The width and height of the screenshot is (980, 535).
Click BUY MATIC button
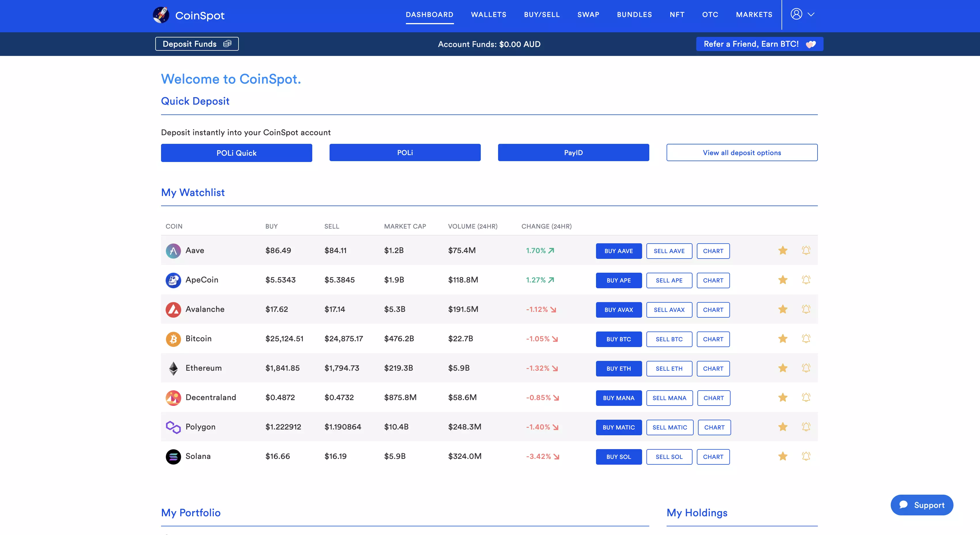(x=618, y=427)
